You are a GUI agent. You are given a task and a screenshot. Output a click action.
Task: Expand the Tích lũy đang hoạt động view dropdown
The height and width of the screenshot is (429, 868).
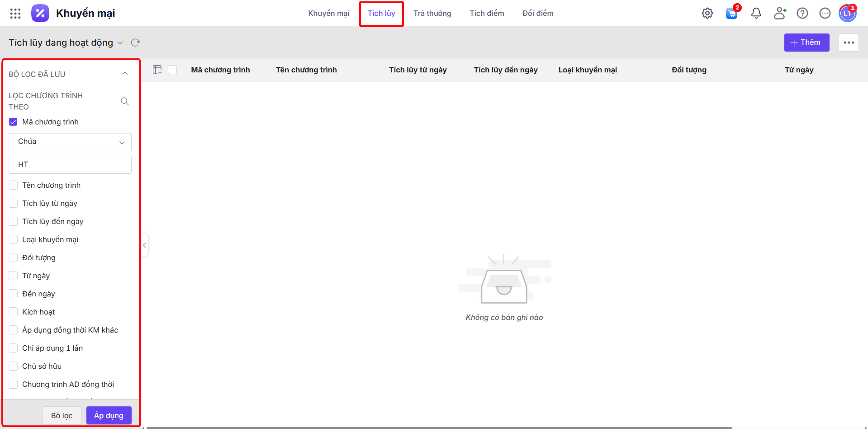point(120,43)
